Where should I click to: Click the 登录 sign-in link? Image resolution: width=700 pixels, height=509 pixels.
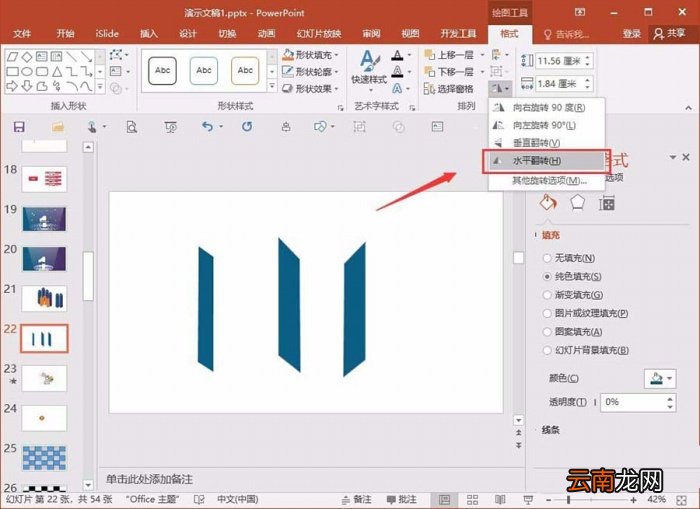tap(632, 33)
